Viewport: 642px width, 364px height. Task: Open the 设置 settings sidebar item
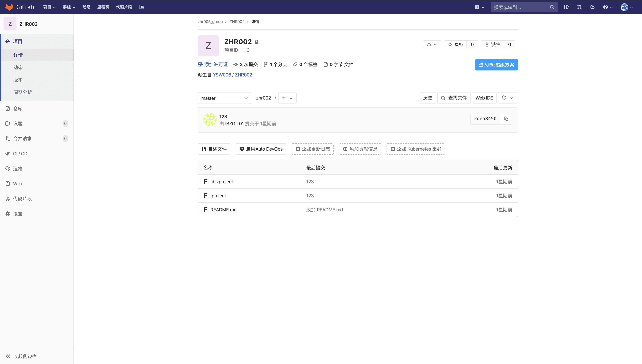tap(37, 214)
